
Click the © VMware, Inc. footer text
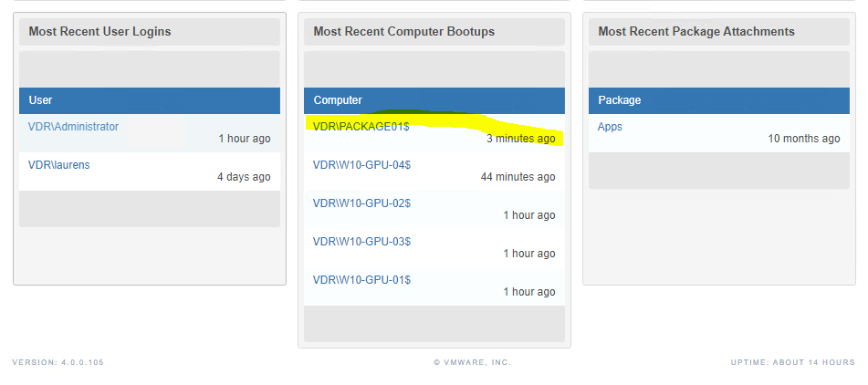(472, 362)
